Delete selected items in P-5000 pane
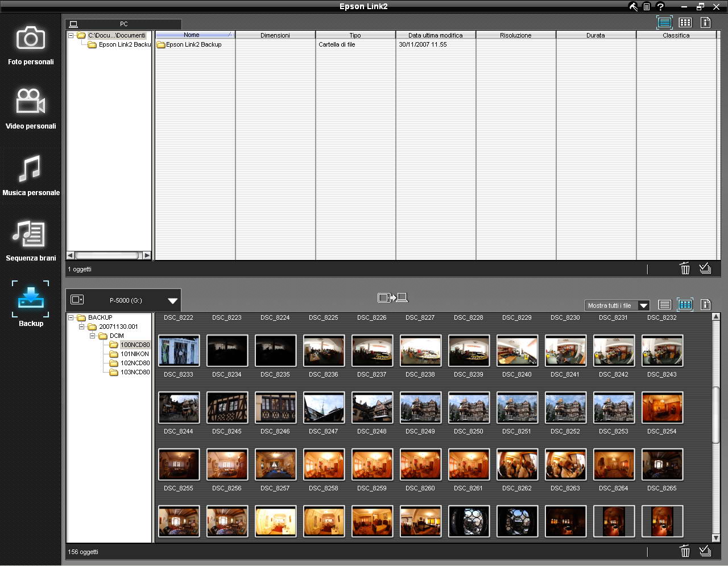 (685, 551)
